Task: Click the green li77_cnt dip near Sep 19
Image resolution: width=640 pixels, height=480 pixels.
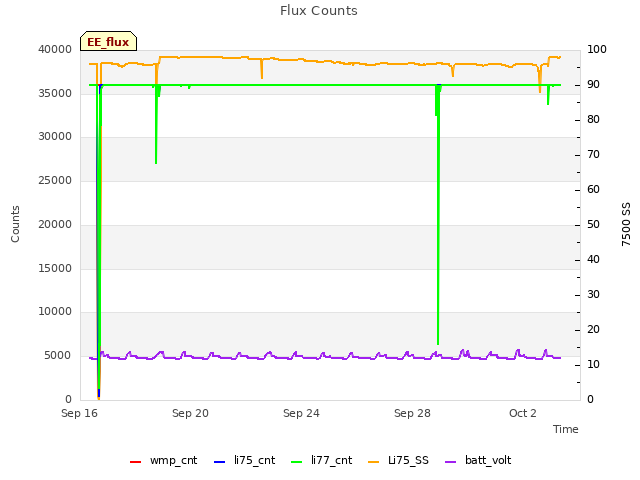Action: [x=156, y=124]
